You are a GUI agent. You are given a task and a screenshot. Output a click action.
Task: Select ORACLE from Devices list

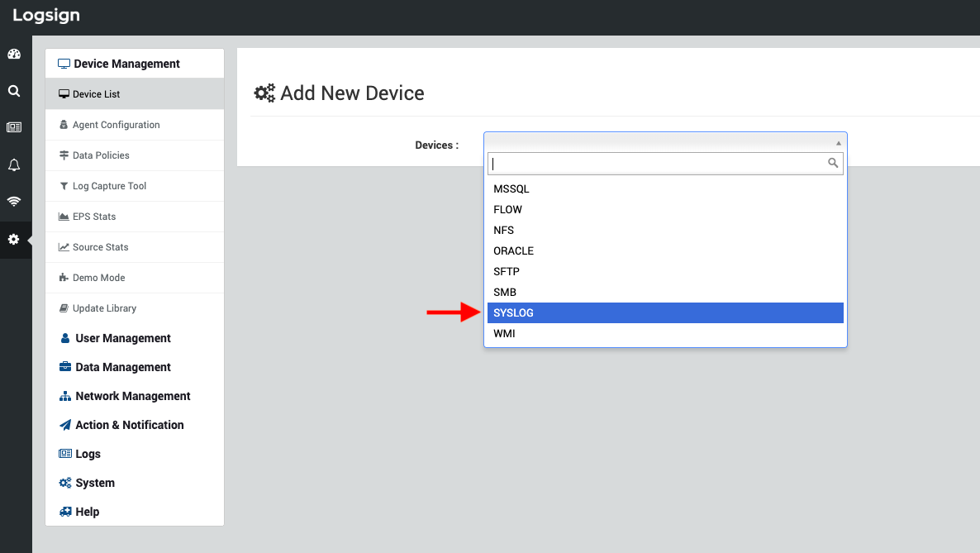[x=665, y=250]
